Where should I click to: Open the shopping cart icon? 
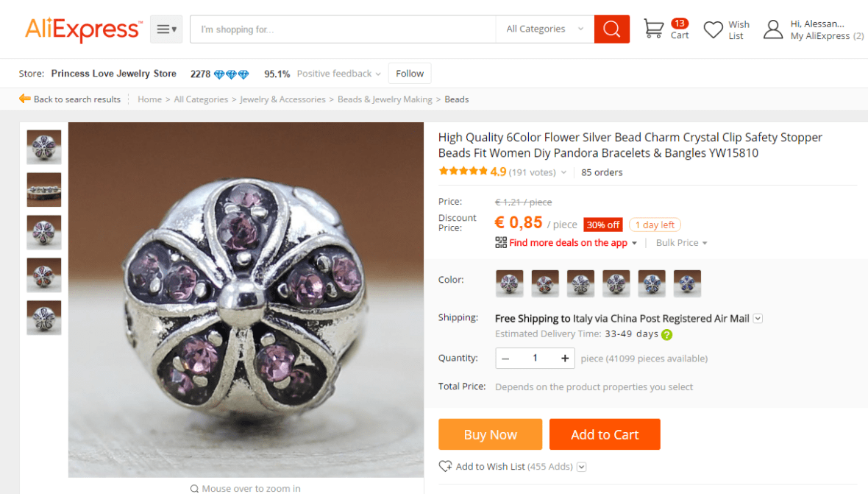point(653,29)
